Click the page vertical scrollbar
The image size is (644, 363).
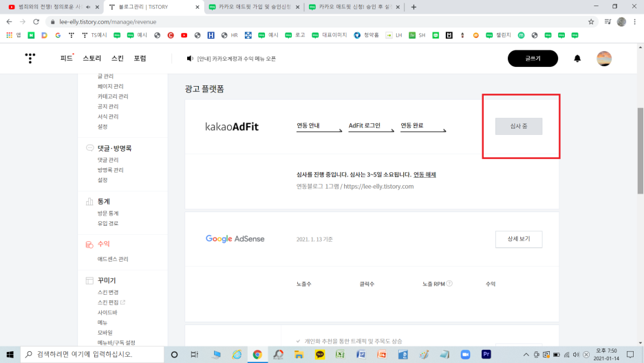641,152
